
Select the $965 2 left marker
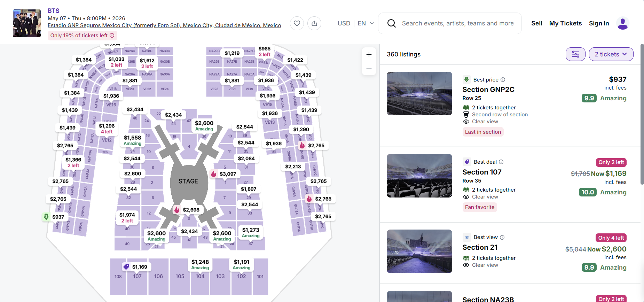pos(265,52)
